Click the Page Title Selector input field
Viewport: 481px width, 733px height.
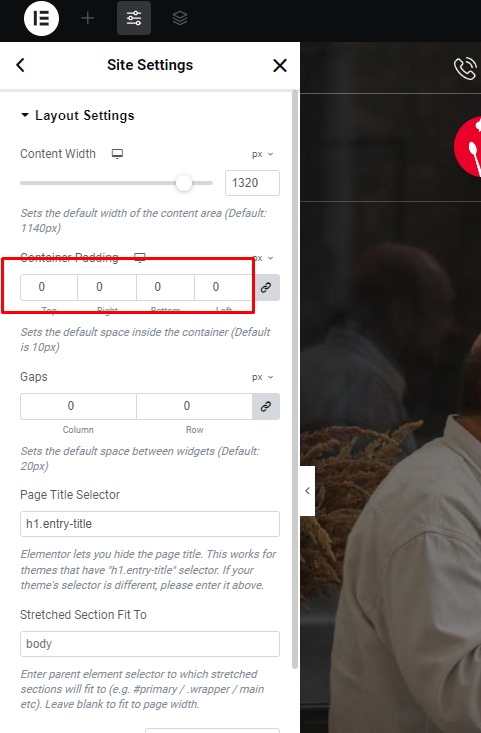point(150,524)
